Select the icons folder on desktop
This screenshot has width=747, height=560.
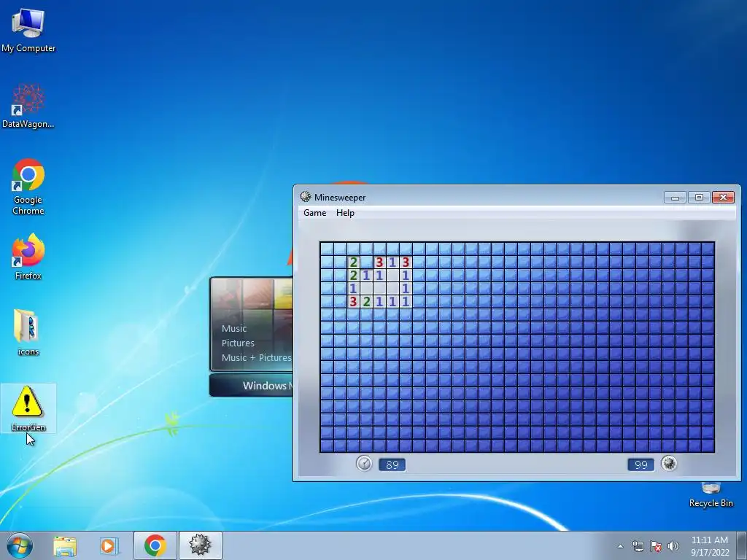click(x=28, y=332)
